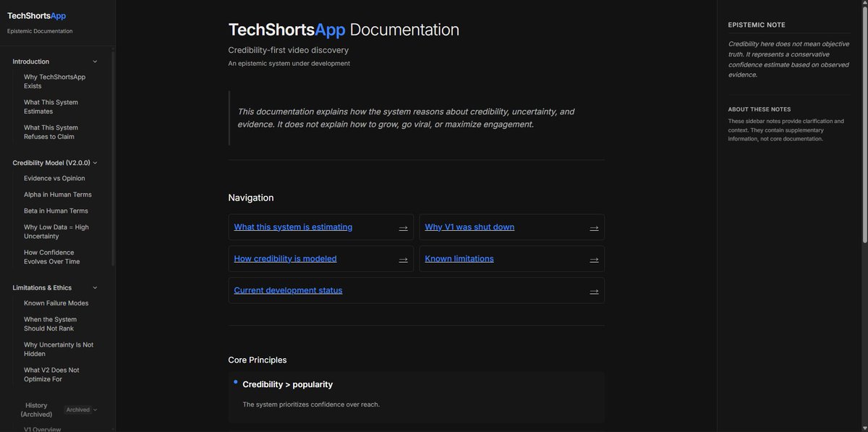This screenshot has width=868, height=432.
Task: Open What This System Refuses to Claim
Action: pos(51,132)
